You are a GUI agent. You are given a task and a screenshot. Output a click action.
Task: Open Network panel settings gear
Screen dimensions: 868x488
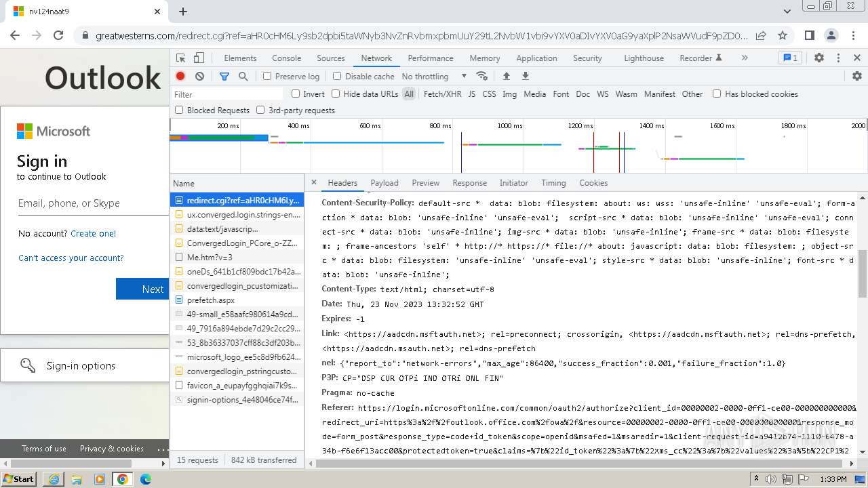857,76
